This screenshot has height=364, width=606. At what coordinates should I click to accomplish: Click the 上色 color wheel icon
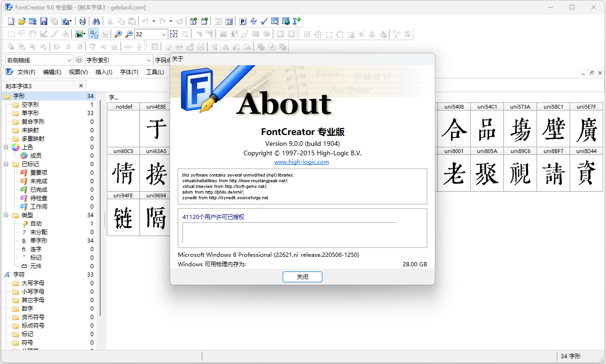pos(16,147)
